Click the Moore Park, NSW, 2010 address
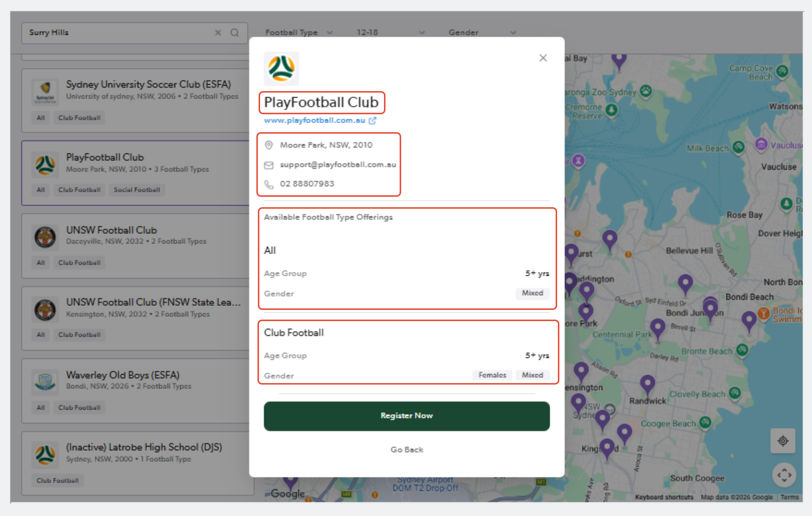Viewport: 812px width, 516px height. (326, 145)
